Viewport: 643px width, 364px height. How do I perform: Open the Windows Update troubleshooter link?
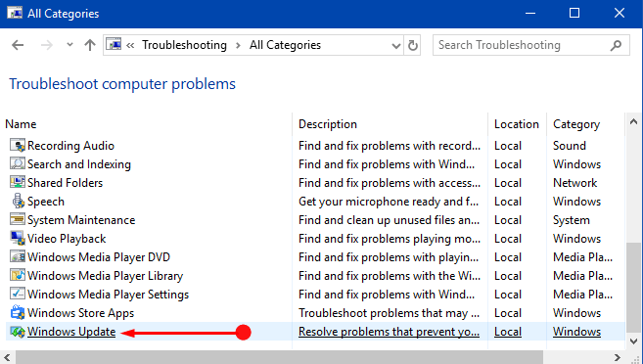click(71, 332)
